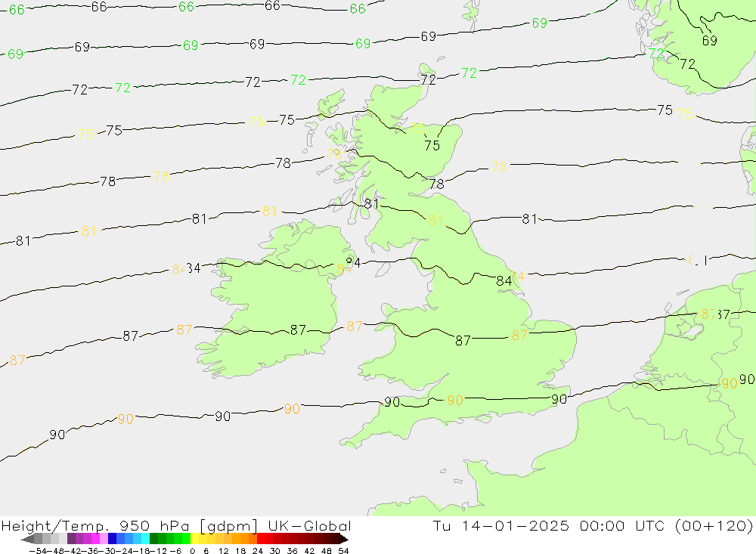The height and width of the screenshot is (554, 756).
Task: Click the "-30" legend scale label
Action: [x=106, y=550]
